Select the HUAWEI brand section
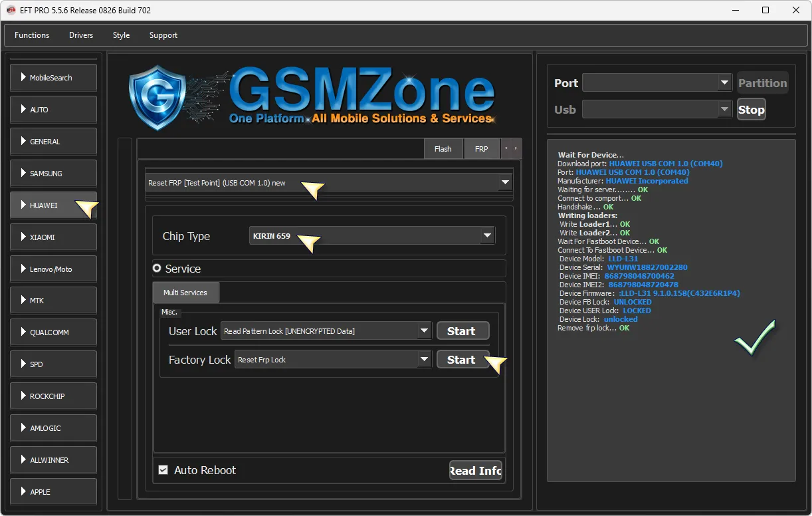 pos(53,205)
